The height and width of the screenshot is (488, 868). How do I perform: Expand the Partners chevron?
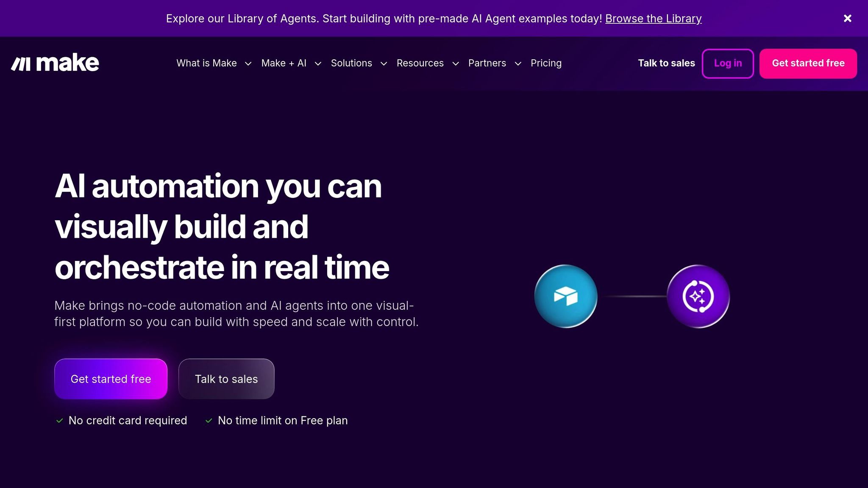point(518,64)
